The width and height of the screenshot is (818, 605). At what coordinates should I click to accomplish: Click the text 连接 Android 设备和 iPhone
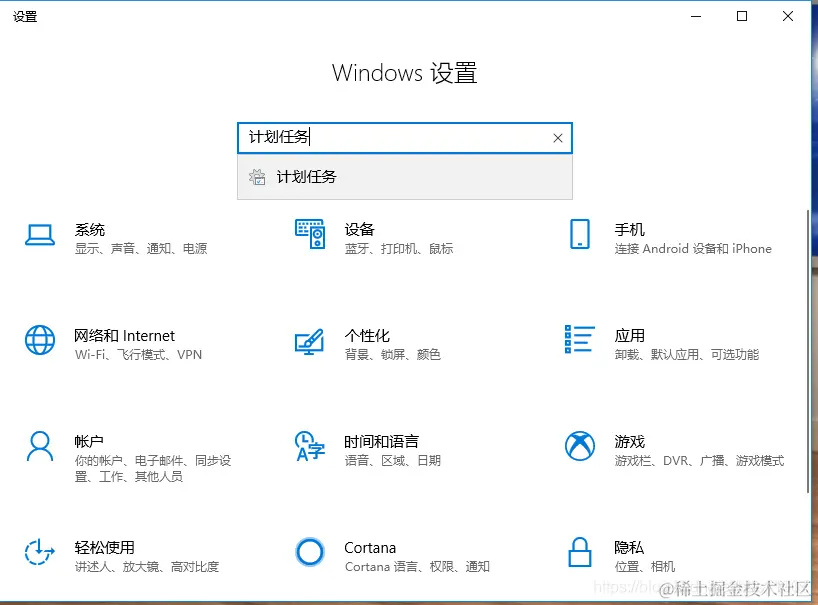coord(693,249)
